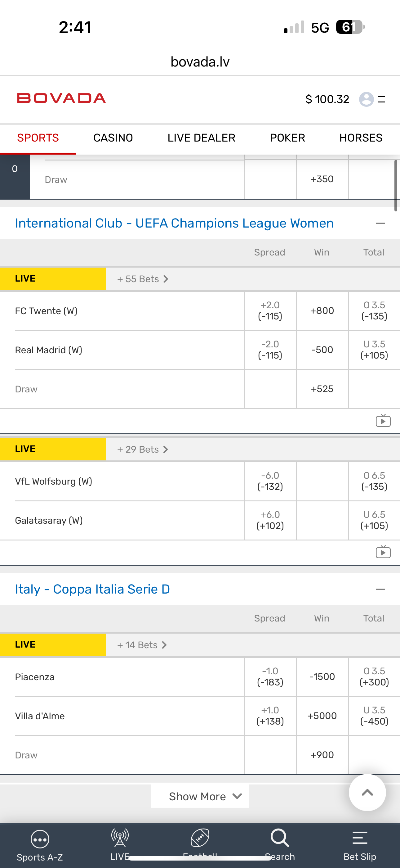Open Sports A-Z menu icon

[x=40, y=839]
